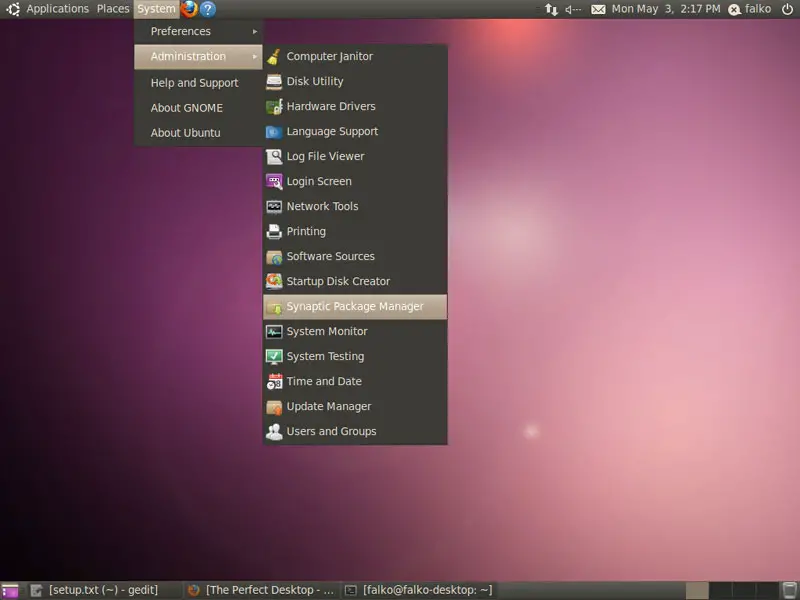Click the power button icon in the top panel
The image size is (800, 600).
(x=787, y=9)
